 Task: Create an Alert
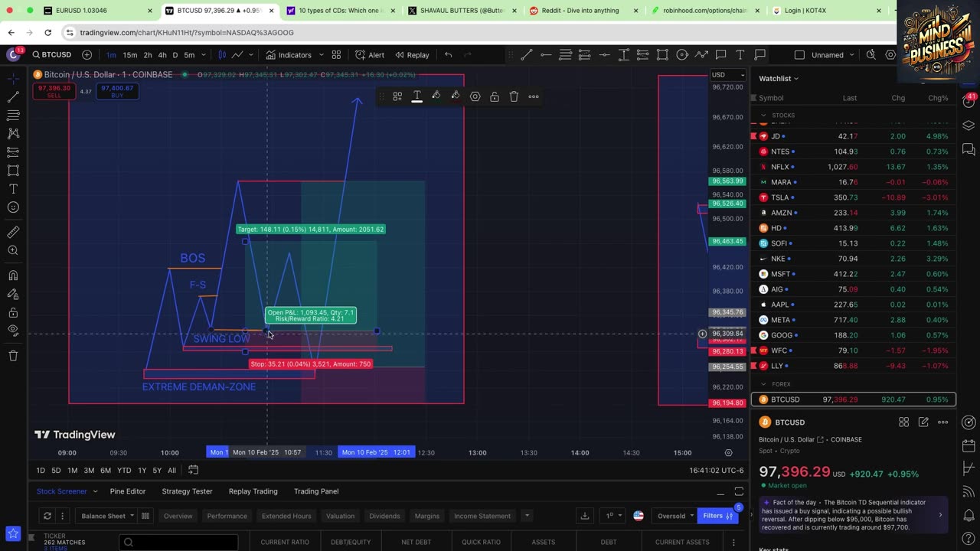pyautogui.click(x=370, y=55)
